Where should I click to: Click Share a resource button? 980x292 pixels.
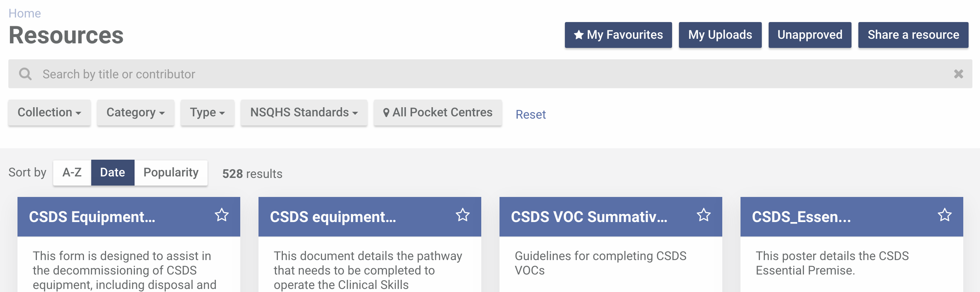click(913, 35)
